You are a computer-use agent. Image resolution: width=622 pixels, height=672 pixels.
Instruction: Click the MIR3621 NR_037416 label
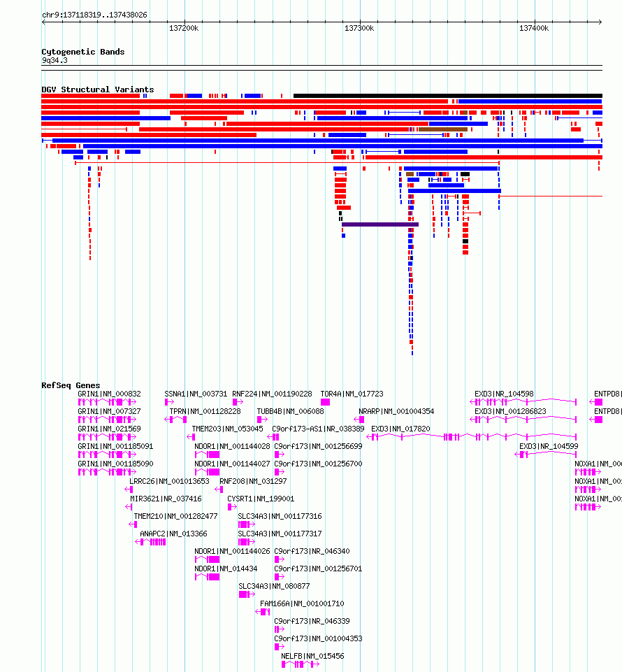pos(166,499)
